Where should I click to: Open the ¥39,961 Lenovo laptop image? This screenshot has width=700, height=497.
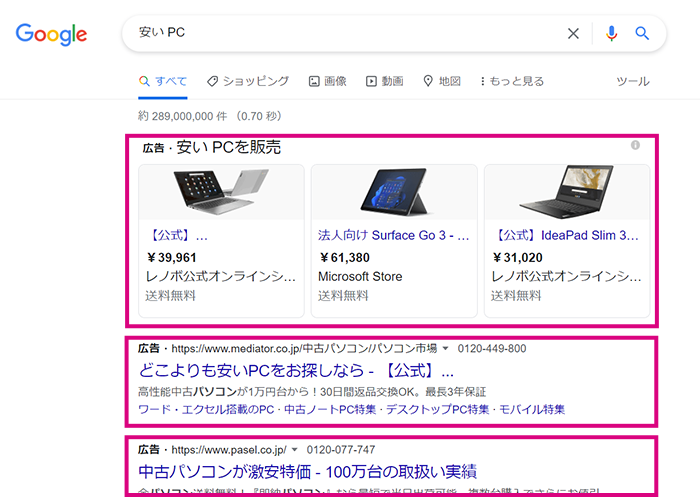[x=221, y=192]
